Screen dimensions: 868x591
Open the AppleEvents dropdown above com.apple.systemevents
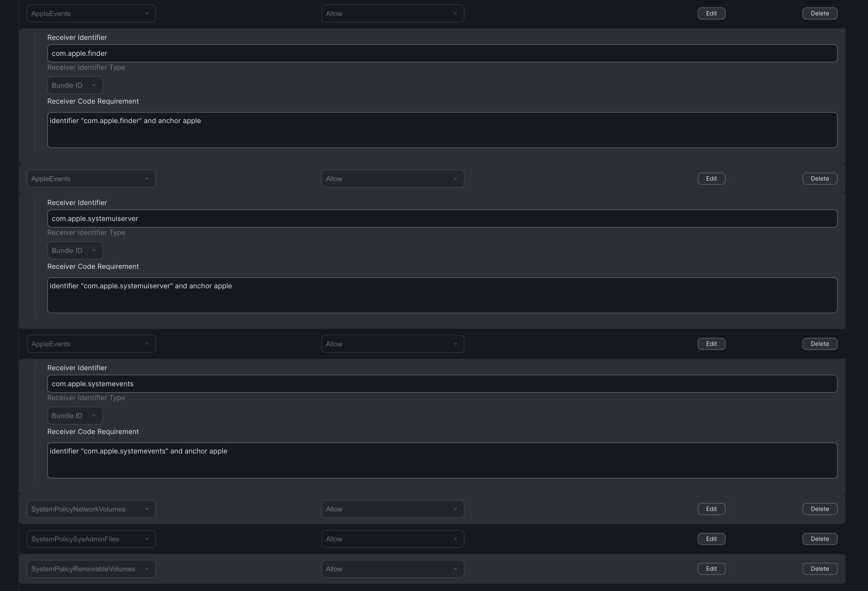click(x=91, y=344)
